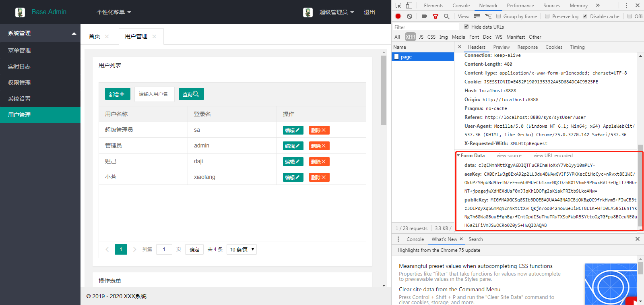644x305 pixels.
Task: Click view source in Form Data
Action: [x=509, y=156]
